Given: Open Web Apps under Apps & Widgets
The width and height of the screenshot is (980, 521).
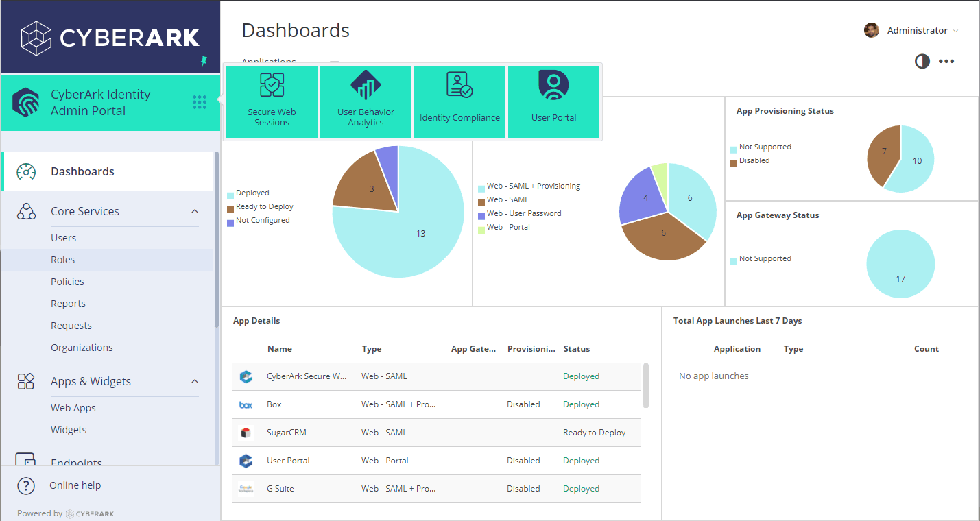Looking at the screenshot, I should [73, 407].
